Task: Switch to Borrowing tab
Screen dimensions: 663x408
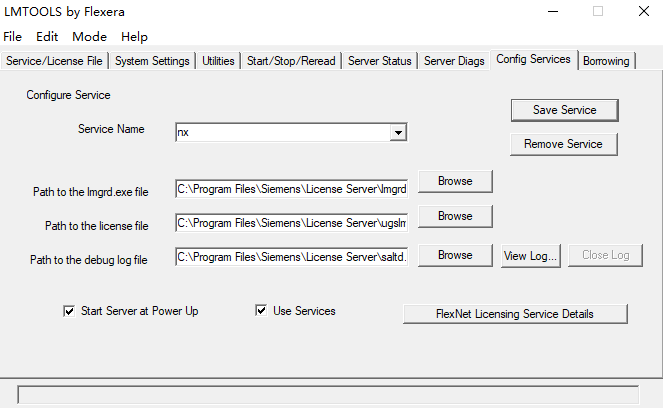Action: [x=606, y=61]
